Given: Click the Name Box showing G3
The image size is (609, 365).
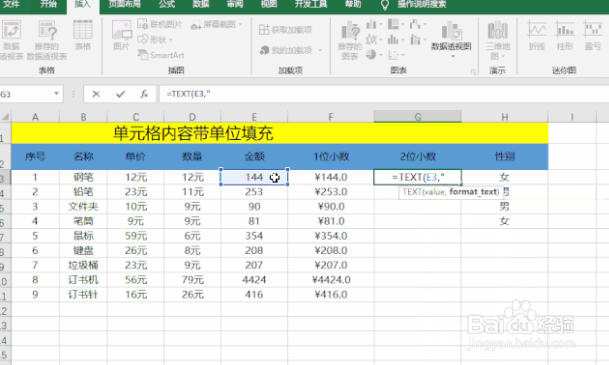Looking at the screenshot, I should click(25, 94).
